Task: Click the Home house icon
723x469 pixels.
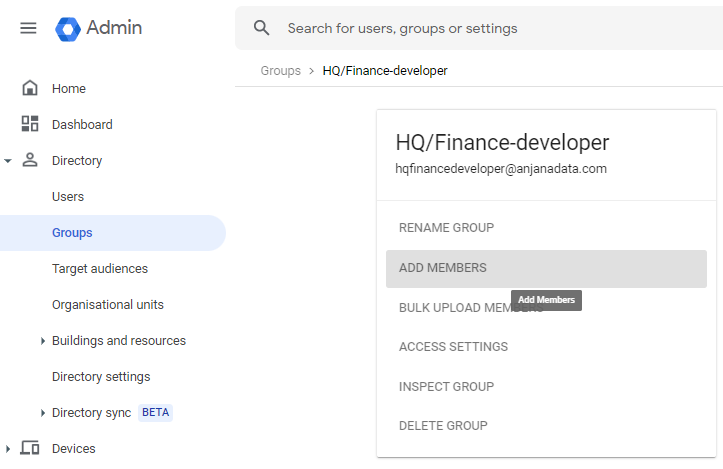Action: tap(30, 89)
